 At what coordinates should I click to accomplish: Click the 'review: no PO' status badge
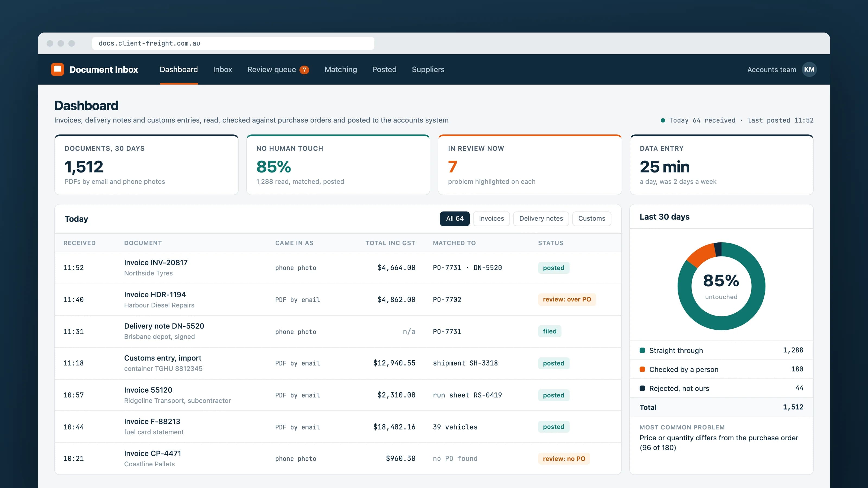[x=564, y=459]
